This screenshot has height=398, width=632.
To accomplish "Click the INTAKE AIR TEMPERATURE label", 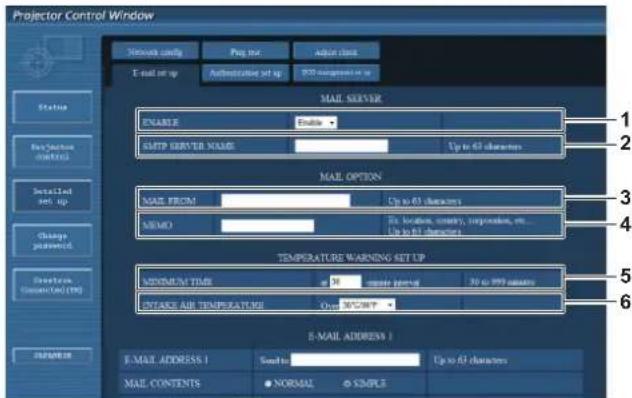I will [x=203, y=305].
